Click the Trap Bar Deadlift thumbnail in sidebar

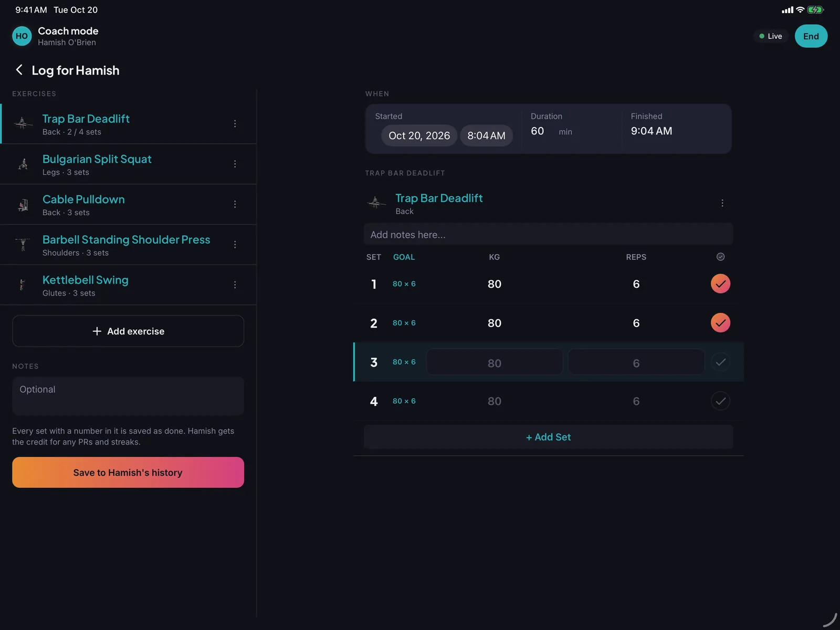22,123
